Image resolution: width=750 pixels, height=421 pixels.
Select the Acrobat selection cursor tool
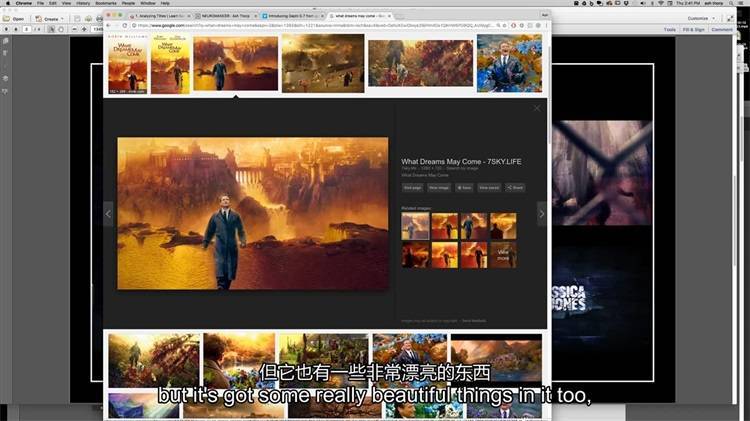pos(51,29)
